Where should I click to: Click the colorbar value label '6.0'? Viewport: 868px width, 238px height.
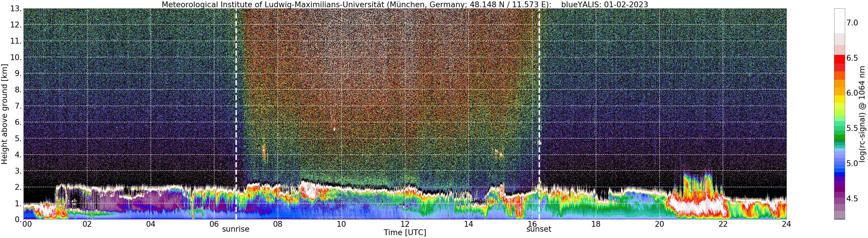click(x=852, y=93)
